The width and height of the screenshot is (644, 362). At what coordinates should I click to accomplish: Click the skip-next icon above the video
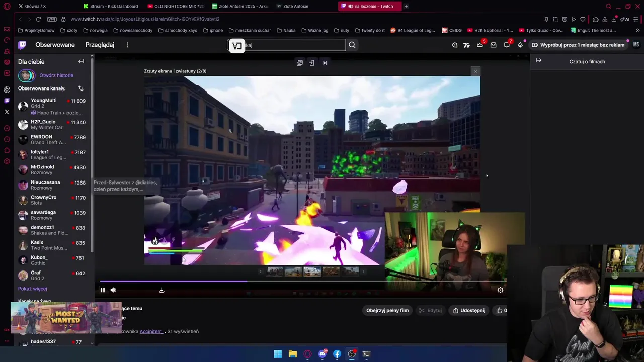tap(325, 63)
